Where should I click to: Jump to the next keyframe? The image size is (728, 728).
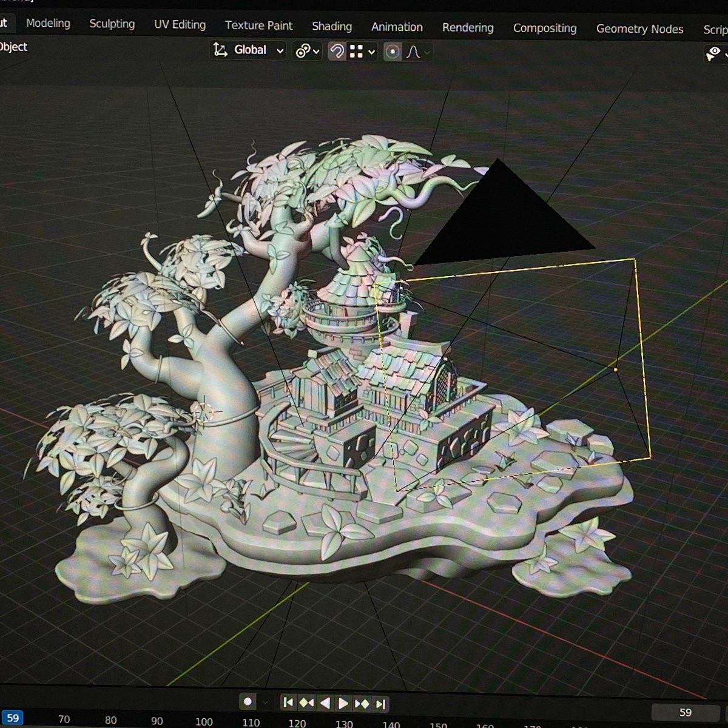coord(362,704)
